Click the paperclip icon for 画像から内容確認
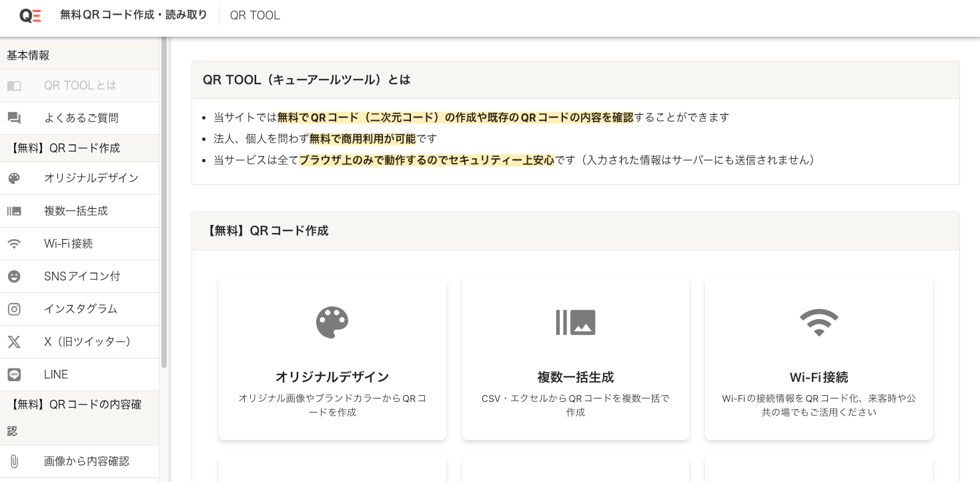 [15, 461]
